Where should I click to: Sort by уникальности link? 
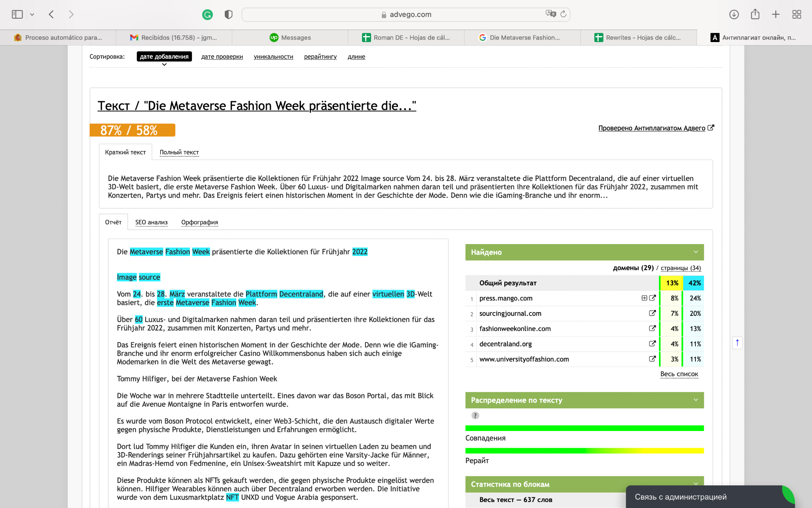click(x=273, y=57)
